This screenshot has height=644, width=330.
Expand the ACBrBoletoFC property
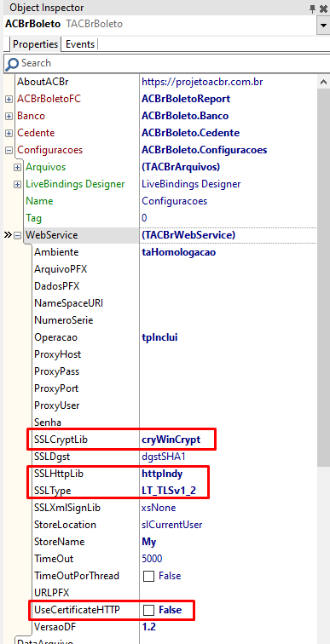tap(9, 99)
